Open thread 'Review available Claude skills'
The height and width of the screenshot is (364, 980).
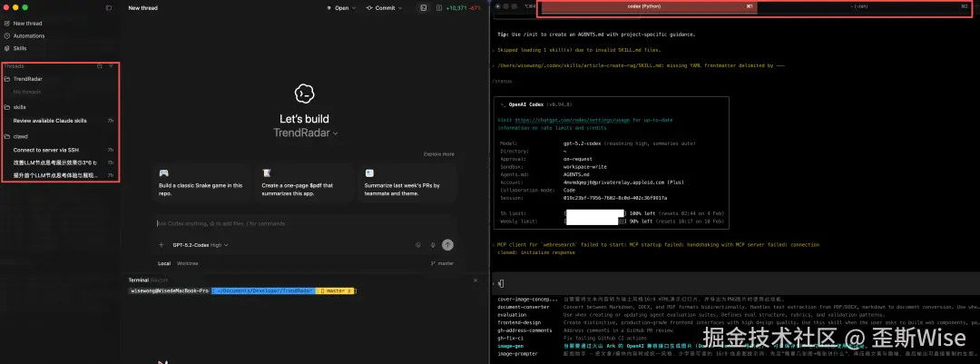[50, 120]
